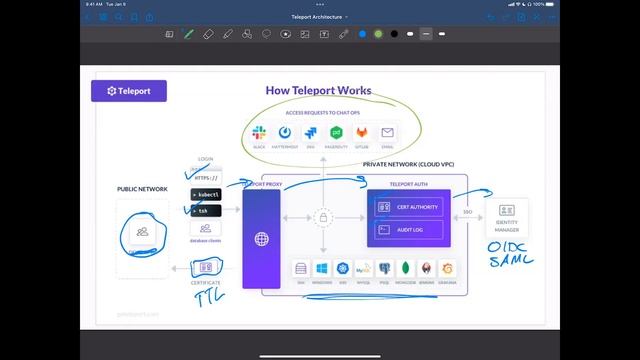Select the Lasso selection tool

point(266,34)
